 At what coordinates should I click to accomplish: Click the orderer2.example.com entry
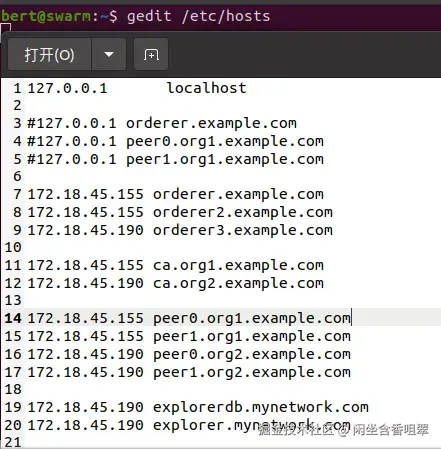[243, 212]
